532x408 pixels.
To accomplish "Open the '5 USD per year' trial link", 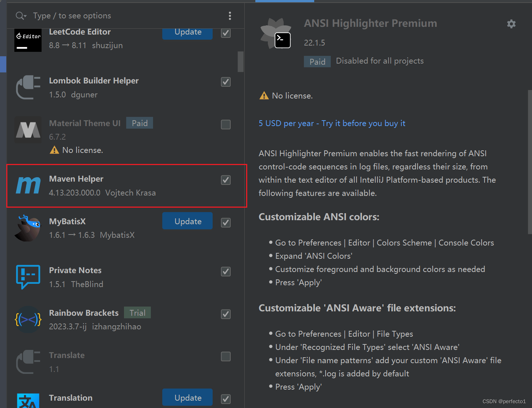I will 331,124.
